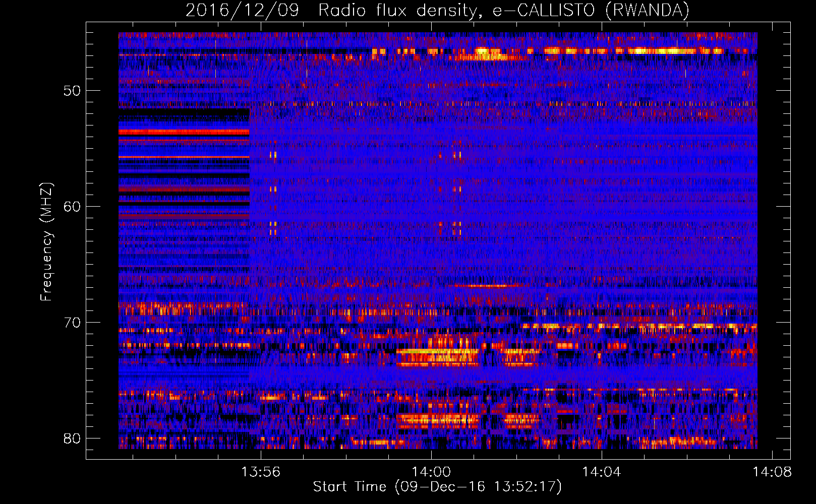Click the 13:56 time tick label
This screenshot has width=816, height=504.
261,472
